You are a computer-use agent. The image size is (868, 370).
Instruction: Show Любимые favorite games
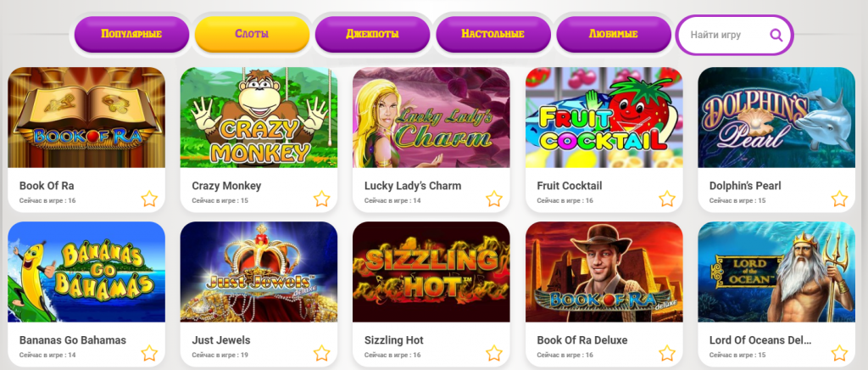point(614,34)
